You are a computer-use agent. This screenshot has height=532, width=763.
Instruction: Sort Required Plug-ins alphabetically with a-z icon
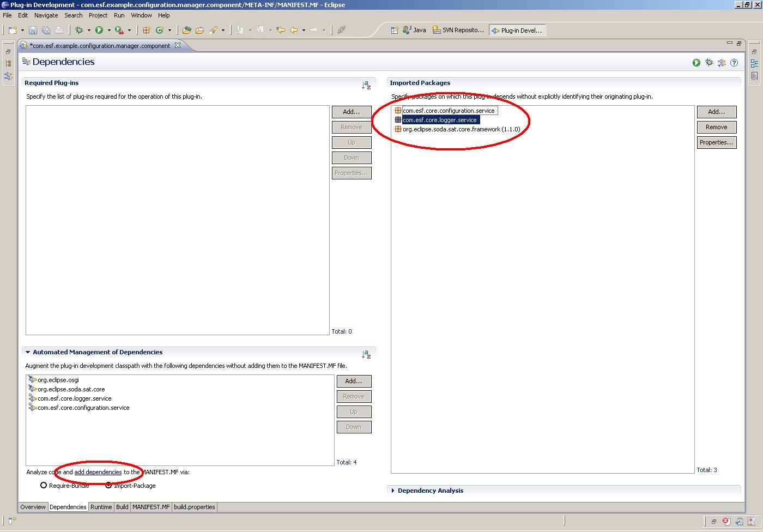point(366,85)
